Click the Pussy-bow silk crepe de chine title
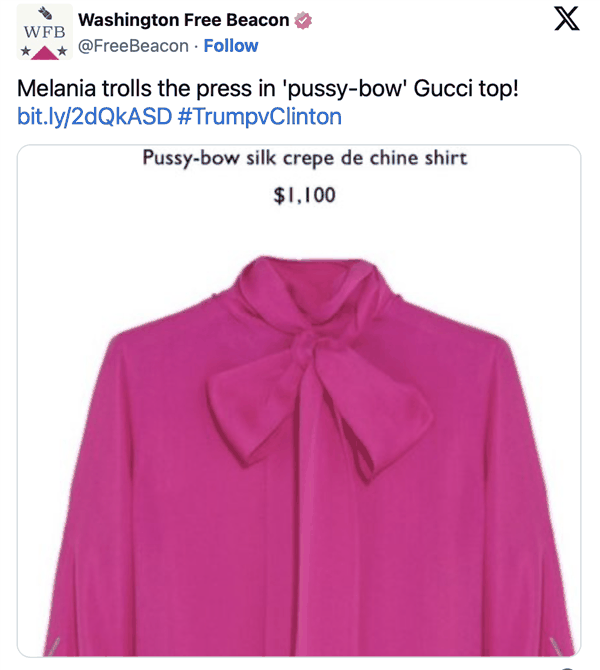 (x=304, y=159)
